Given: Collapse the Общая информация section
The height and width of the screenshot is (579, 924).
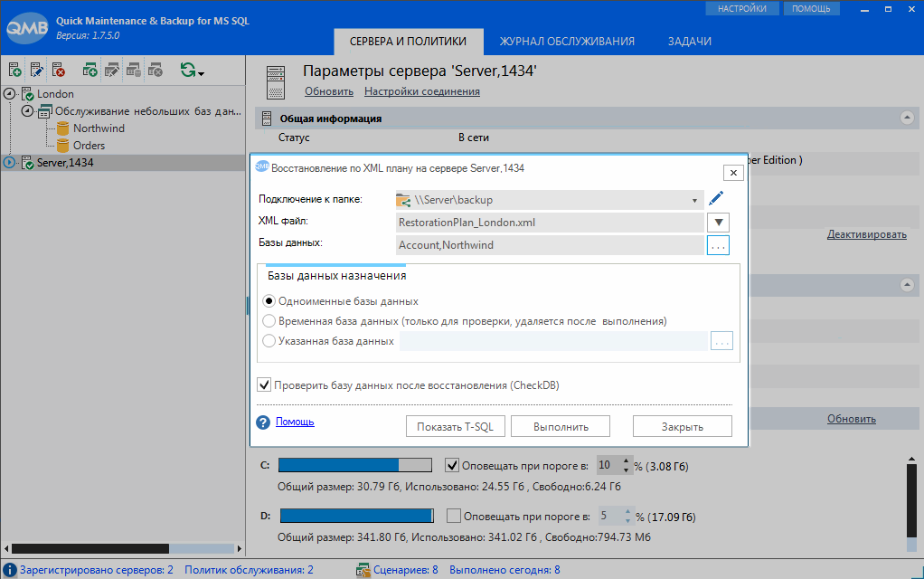Looking at the screenshot, I should 907,118.
